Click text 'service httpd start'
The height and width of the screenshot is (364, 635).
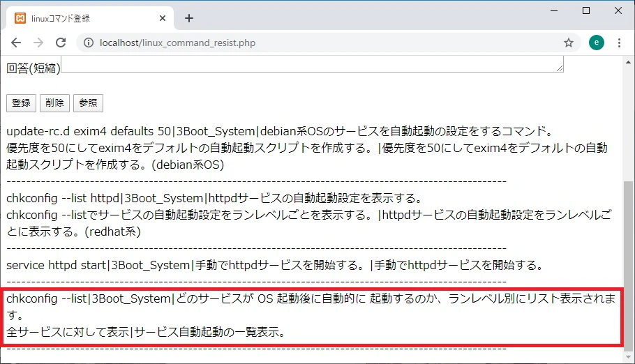click(56, 265)
